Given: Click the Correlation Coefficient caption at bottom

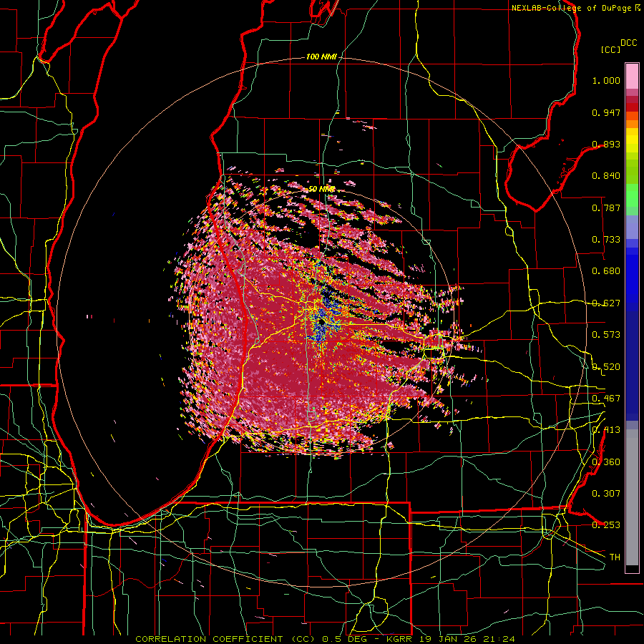Looking at the screenshot, I should click(x=325, y=639).
